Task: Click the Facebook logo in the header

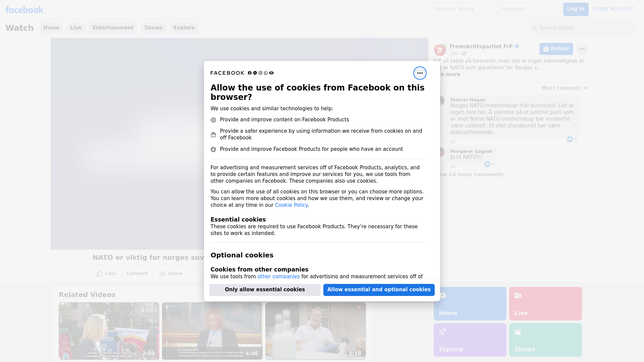Action: (24, 10)
